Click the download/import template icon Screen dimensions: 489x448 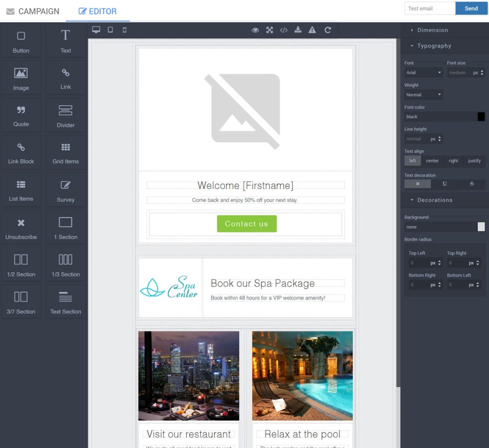tap(298, 30)
